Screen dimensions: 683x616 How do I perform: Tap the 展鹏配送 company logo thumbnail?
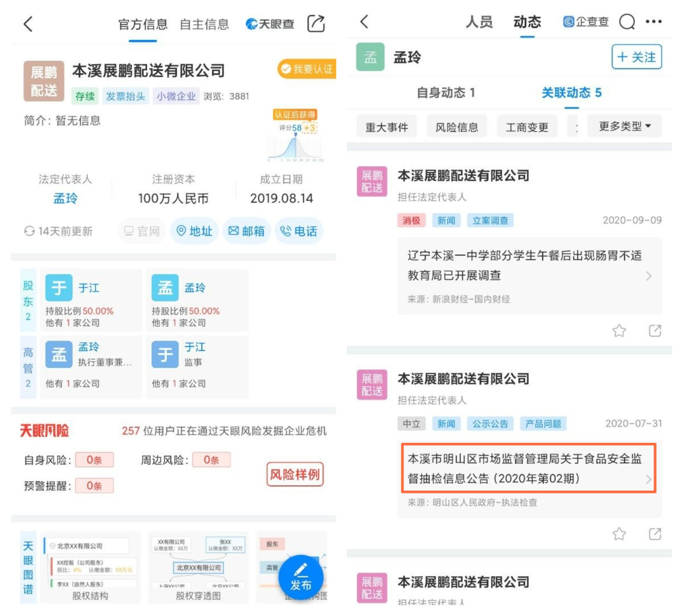click(43, 81)
